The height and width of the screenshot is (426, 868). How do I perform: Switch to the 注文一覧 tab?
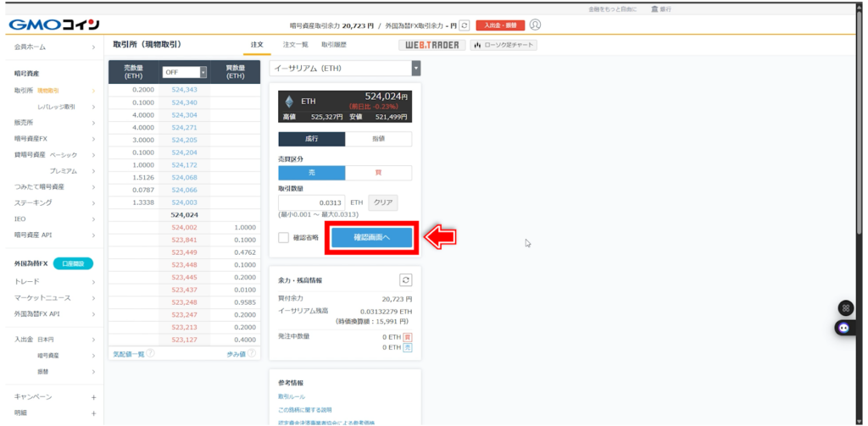coord(295,44)
